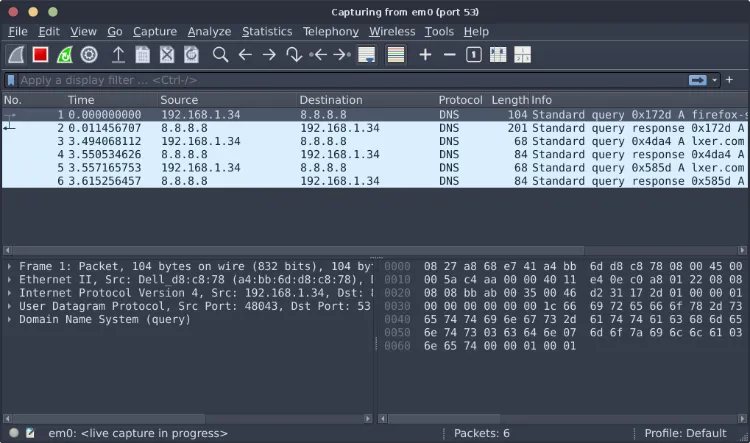The width and height of the screenshot is (750, 443).
Task: Click the save capture file icon
Action: 143,55
